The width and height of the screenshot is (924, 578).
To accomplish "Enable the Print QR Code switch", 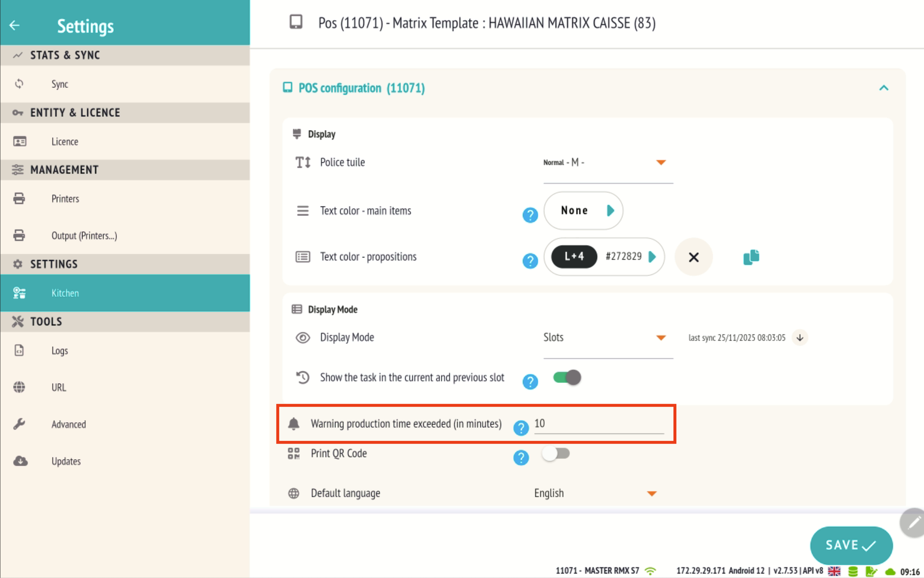I will pyautogui.click(x=556, y=454).
